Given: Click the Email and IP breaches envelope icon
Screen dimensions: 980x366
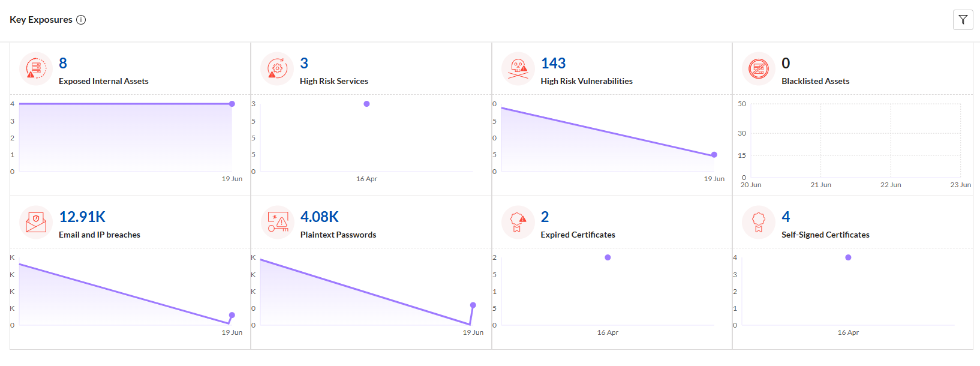Looking at the screenshot, I should (x=36, y=223).
